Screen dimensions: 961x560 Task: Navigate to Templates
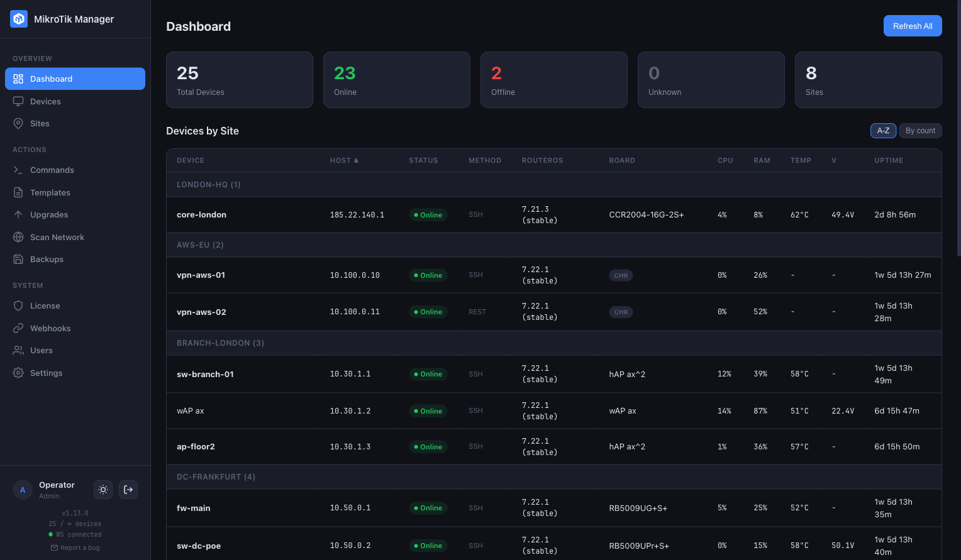(x=75, y=192)
